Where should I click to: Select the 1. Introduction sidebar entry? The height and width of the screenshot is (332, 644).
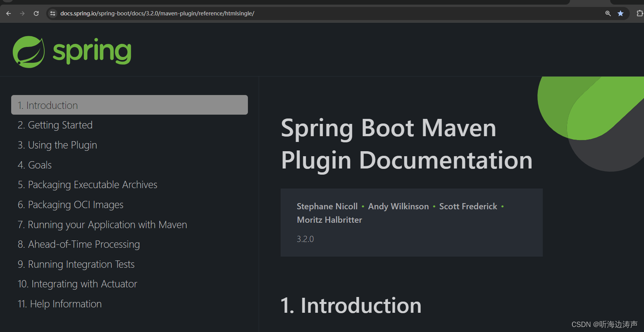pos(129,105)
